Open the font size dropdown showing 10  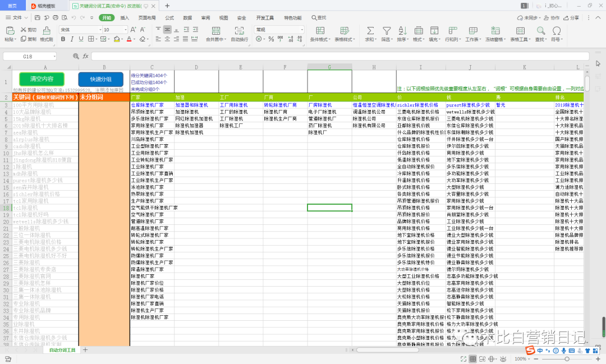pos(125,30)
